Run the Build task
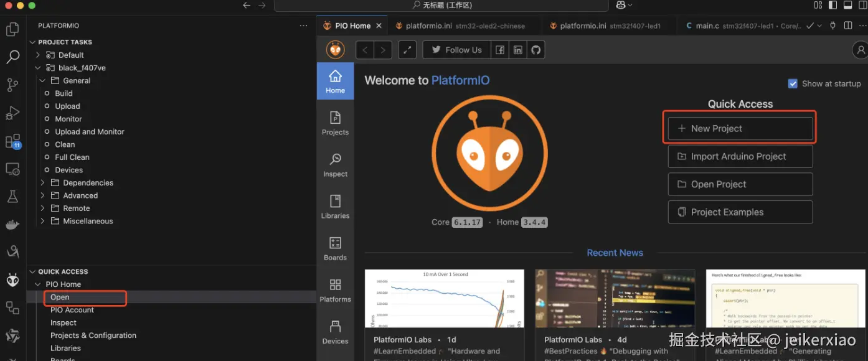This screenshot has width=868, height=361. pos(64,93)
